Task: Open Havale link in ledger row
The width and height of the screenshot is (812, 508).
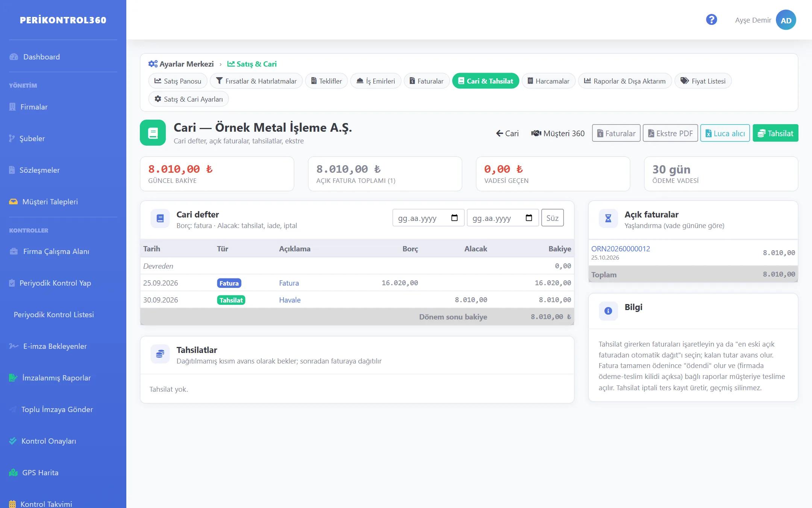Action: pyautogui.click(x=290, y=300)
